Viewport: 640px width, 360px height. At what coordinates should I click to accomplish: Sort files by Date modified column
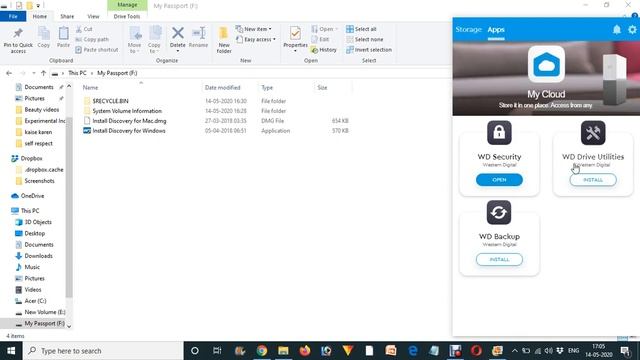click(x=222, y=87)
